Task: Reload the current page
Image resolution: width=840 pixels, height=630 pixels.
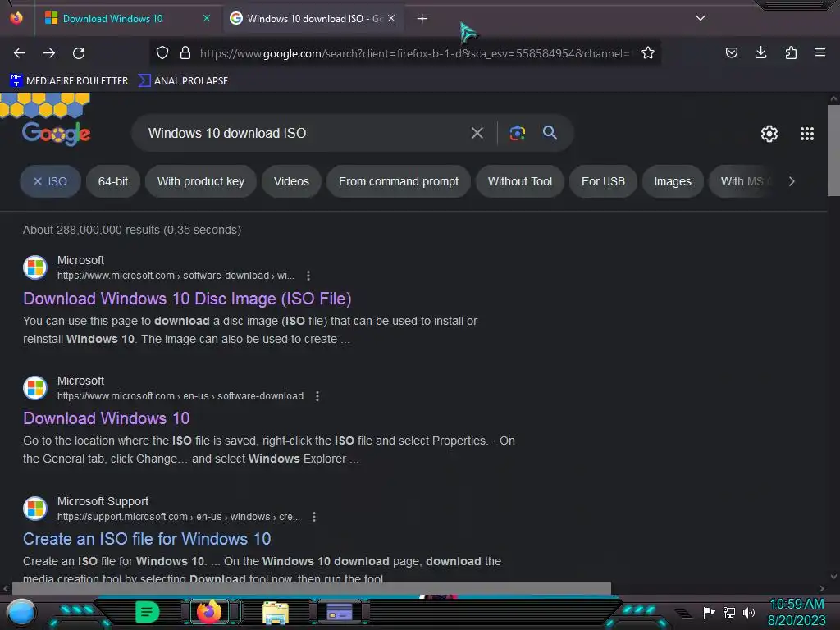Action: coord(79,53)
